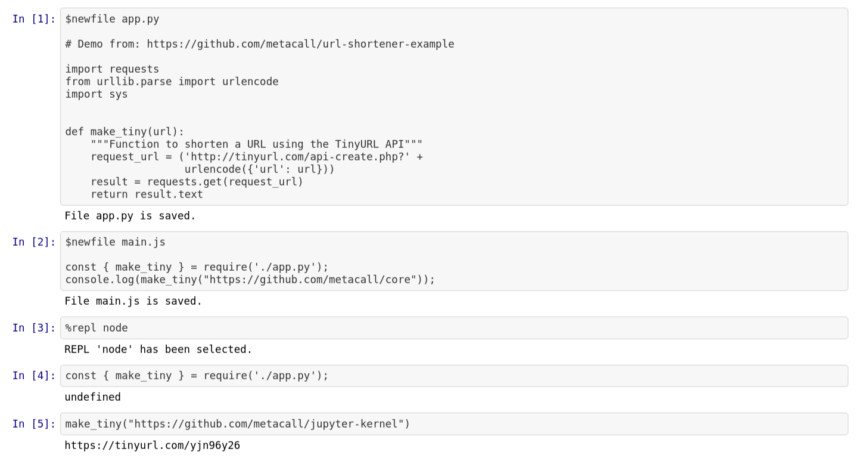Click the In [3]: prompt label

tap(34, 328)
